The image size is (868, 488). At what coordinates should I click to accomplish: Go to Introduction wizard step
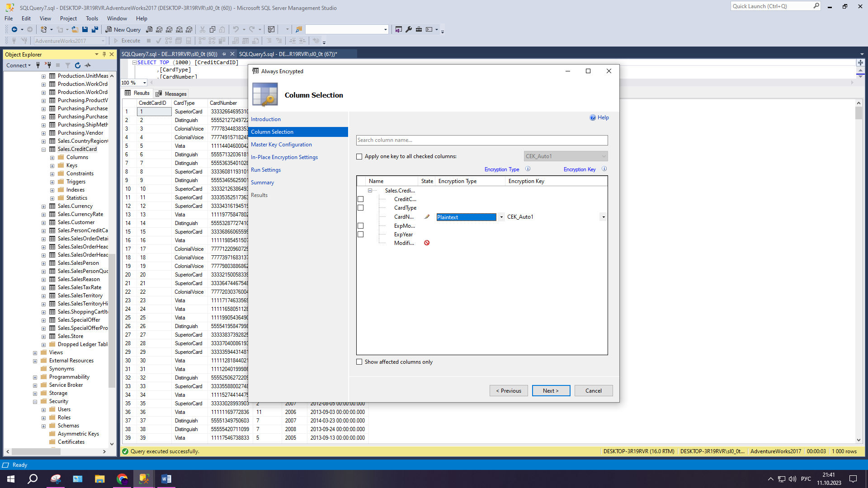pyautogui.click(x=266, y=119)
